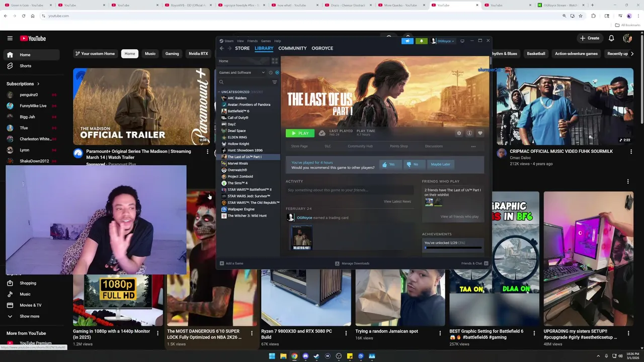Open Store Page link for game

[299, 146]
